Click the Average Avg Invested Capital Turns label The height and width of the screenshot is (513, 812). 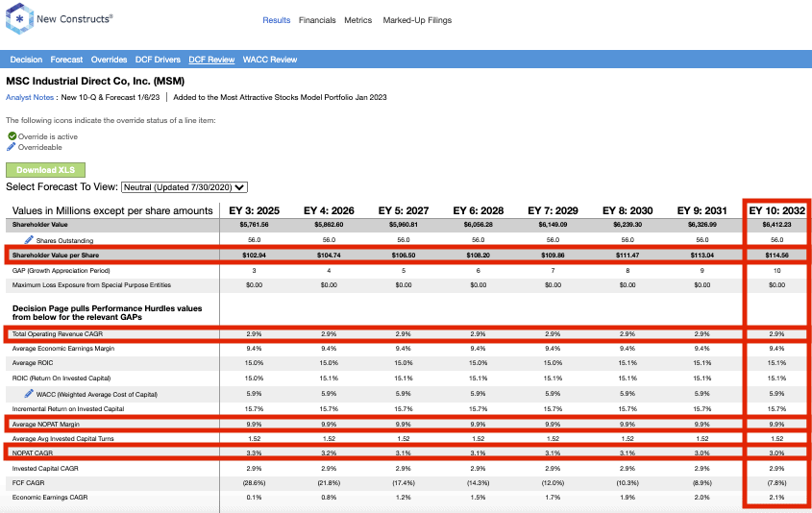click(63, 438)
